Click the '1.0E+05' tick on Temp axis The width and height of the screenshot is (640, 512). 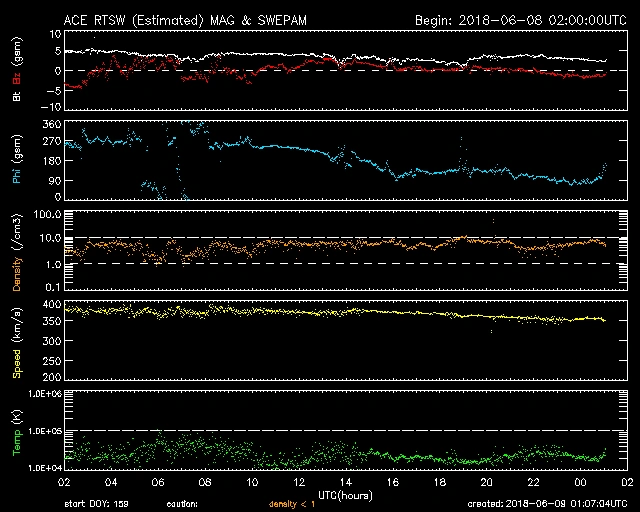[45, 431]
